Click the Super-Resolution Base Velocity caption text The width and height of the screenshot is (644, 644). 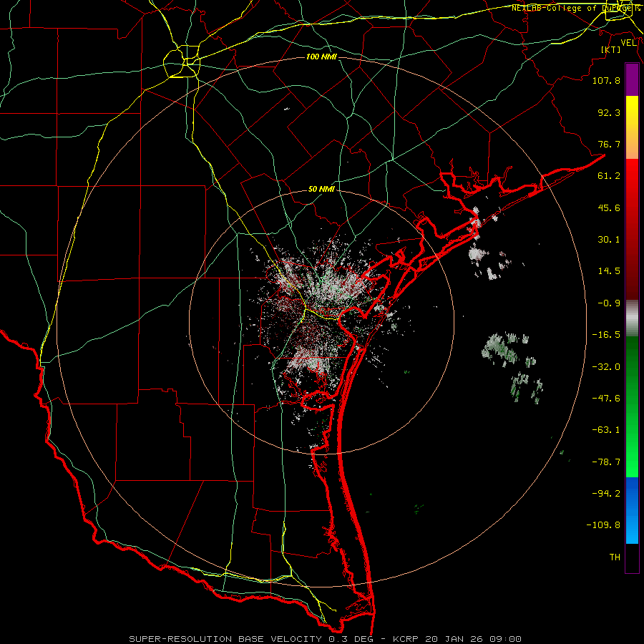[326, 639]
